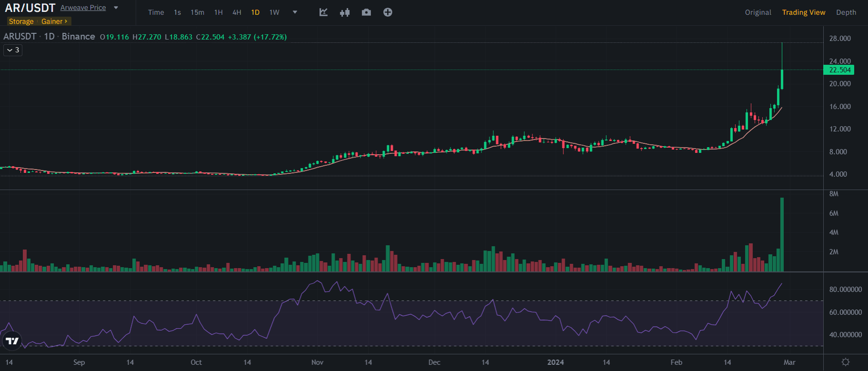Click the plus circle icon in toolbar
Image resolution: width=868 pixels, height=371 pixels.
click(388, 12)
